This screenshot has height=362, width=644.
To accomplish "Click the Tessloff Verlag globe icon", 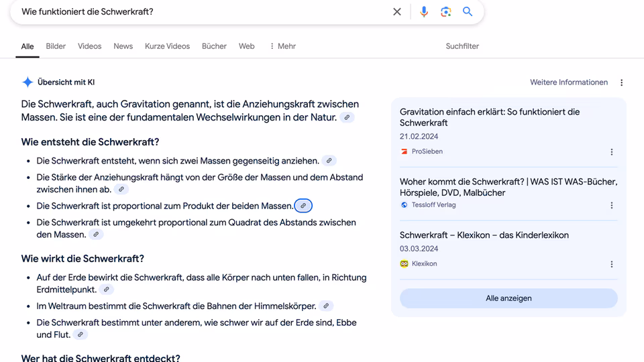I will 404,205.
